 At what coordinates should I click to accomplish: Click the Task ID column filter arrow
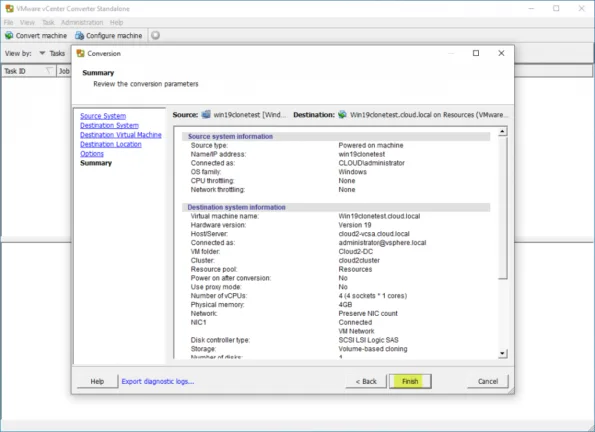[49, 71]
